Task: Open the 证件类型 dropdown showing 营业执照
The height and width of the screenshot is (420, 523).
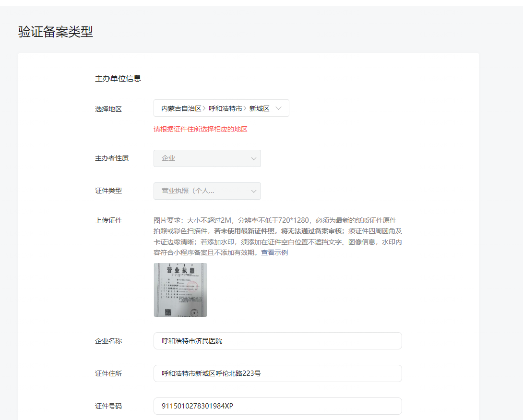Action: coord(207,191)
